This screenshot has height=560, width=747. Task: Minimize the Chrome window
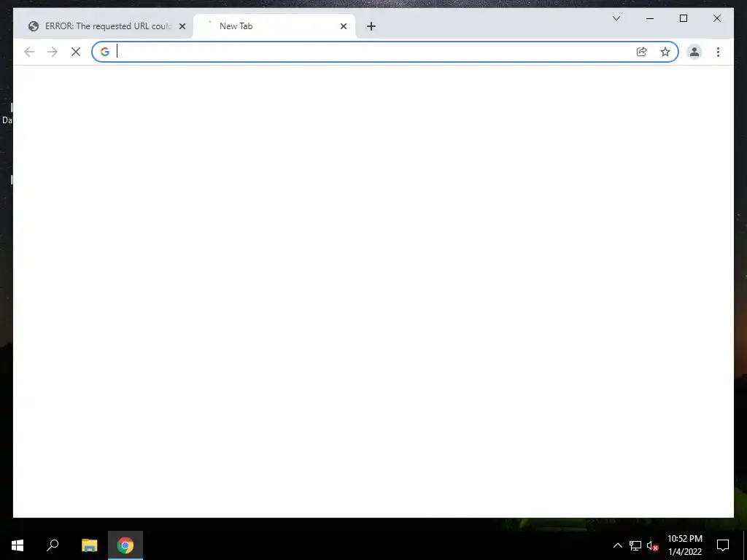(x=650, y=18)
